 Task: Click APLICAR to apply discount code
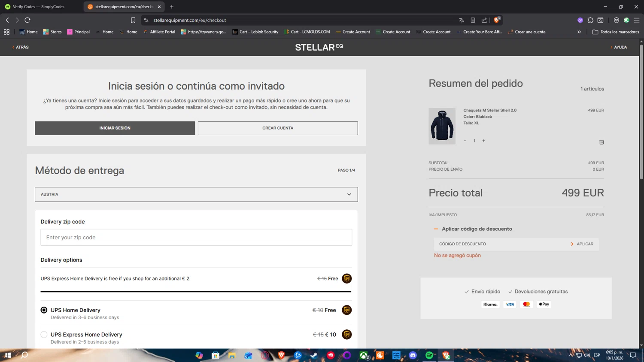point(582,244)
